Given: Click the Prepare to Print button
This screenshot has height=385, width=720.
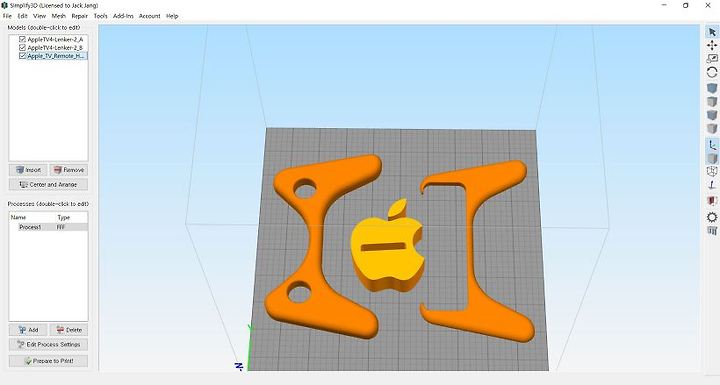Looking at the screenshot, I should pos(48,361).
